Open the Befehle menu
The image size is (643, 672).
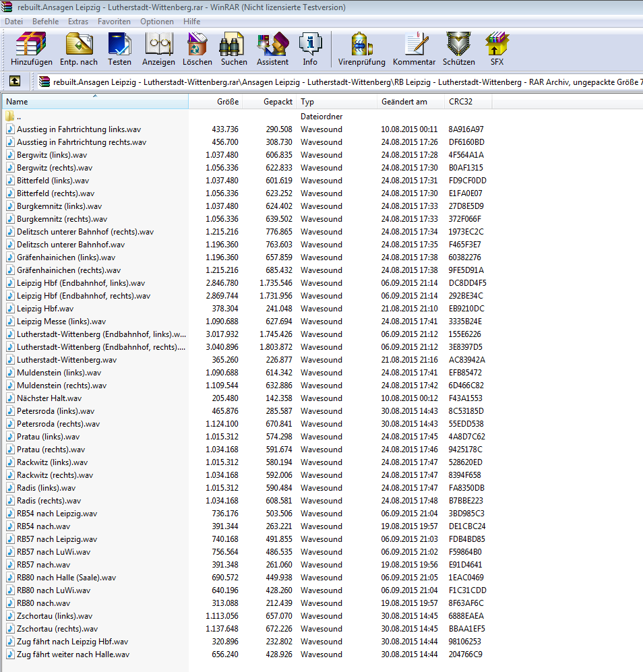45,22
